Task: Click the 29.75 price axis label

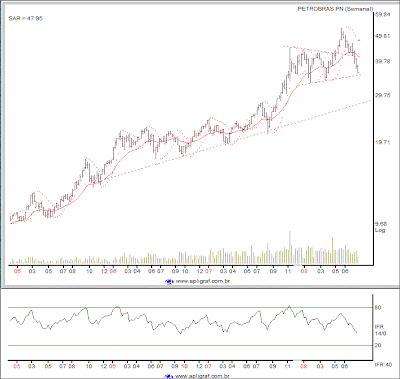Action: 382,95
